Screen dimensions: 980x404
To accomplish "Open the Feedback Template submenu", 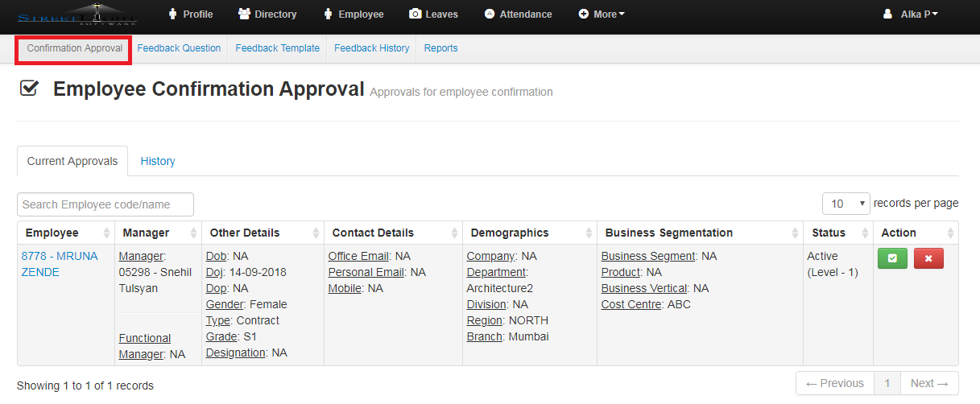I will pyautogui.click(x=278, y=48).
